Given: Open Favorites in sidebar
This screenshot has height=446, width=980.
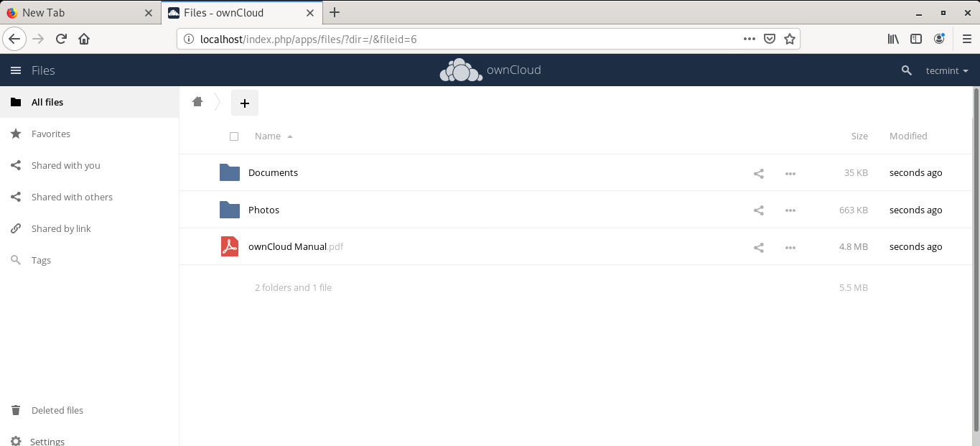Looking at the screenshot, I should [89, 134].
